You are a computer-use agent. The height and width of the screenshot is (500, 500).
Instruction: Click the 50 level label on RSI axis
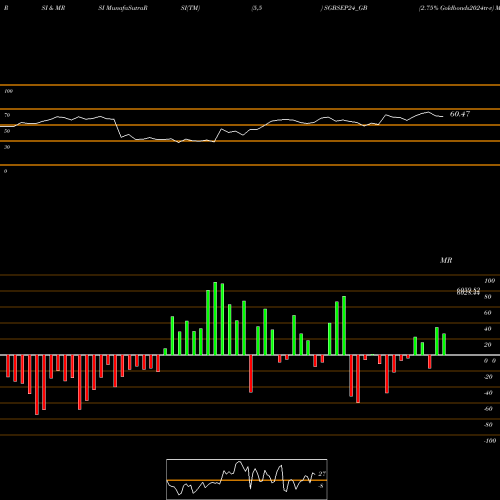coord(7,131)
